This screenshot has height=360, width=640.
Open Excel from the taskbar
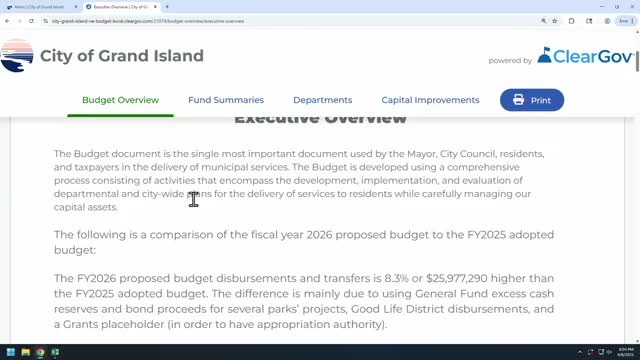[55, 352]
